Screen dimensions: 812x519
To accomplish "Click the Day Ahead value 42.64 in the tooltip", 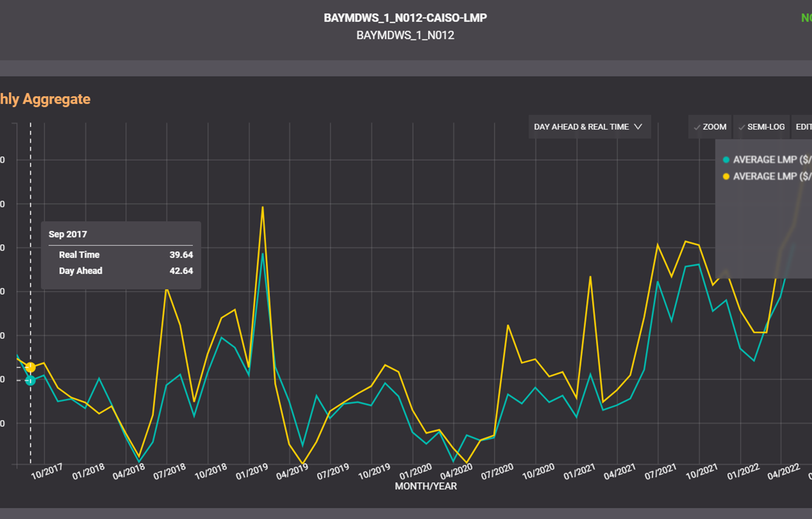I will pyautogui.click(x=181, y=271).
